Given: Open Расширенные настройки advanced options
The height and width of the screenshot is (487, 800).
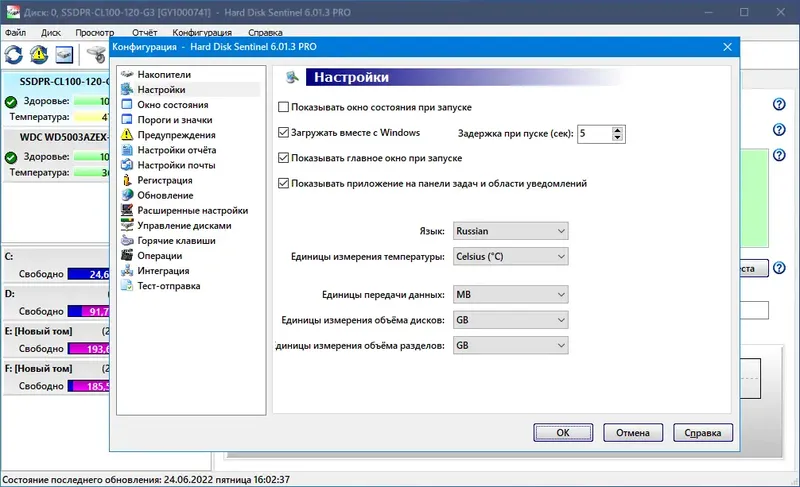Looking at the screenshot, I should point(192,211).
